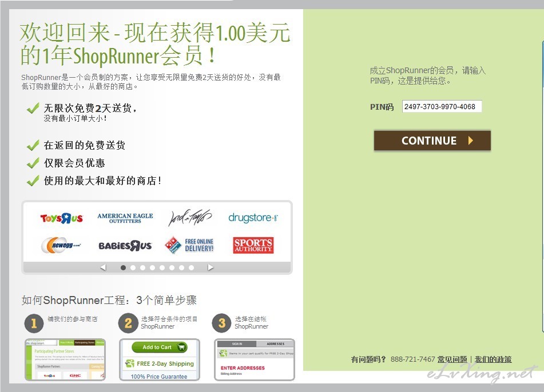Click the Lord & Taylor logo

click(x=189, y=218)
